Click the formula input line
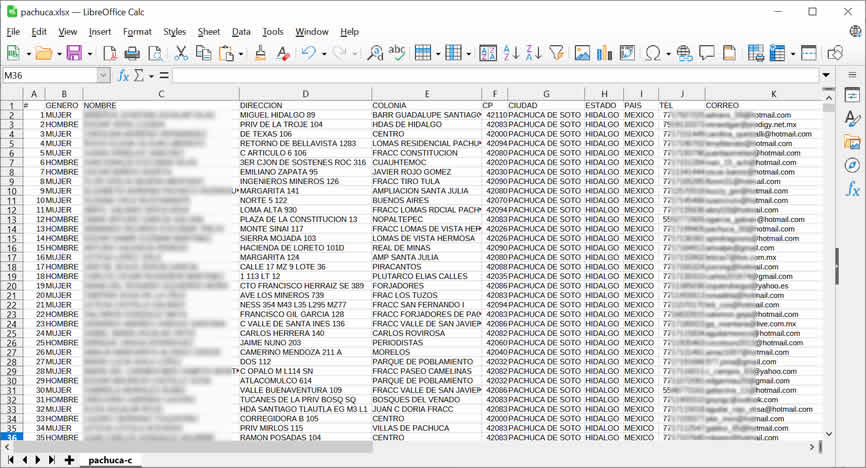Image resolution: width=866 pixels, height=468 pixels. click(x=495, y=76)
